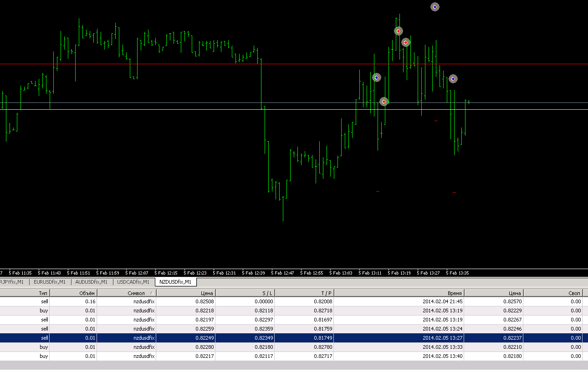The height and width of the screenshot is (372, 588).
Task: Sort orders by the Время column header
Action: 399,293
